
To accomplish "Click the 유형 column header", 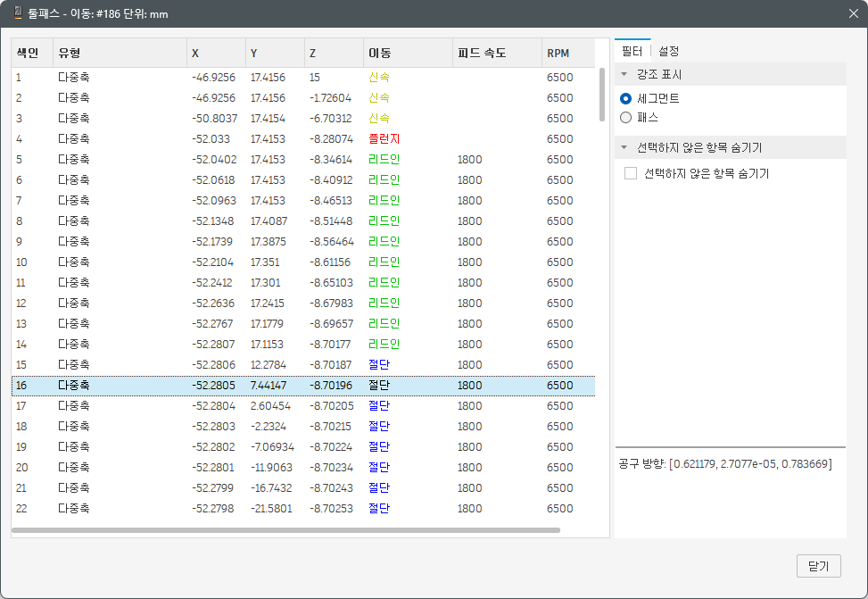I will (x=120, y=54).
